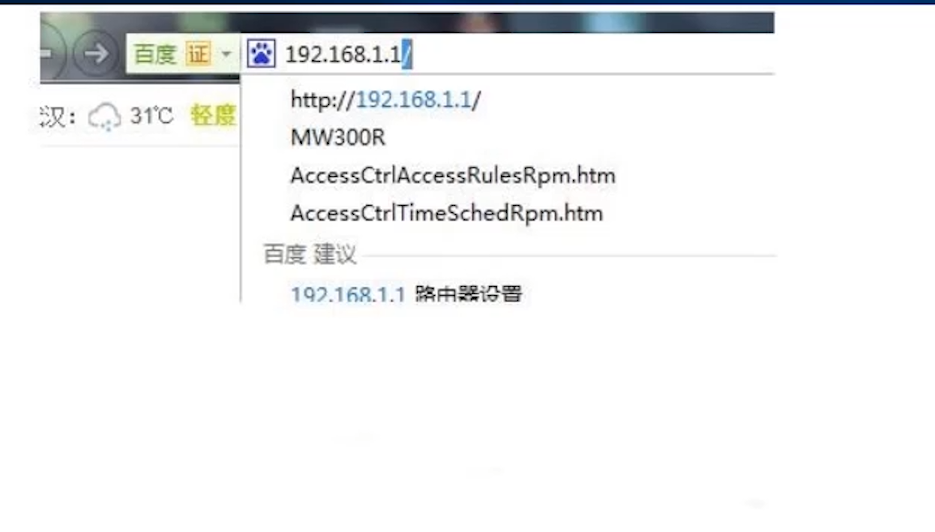
Task: Select the MW300R suggestion entry
Action: pyautogui.click(x=338, y=138)
